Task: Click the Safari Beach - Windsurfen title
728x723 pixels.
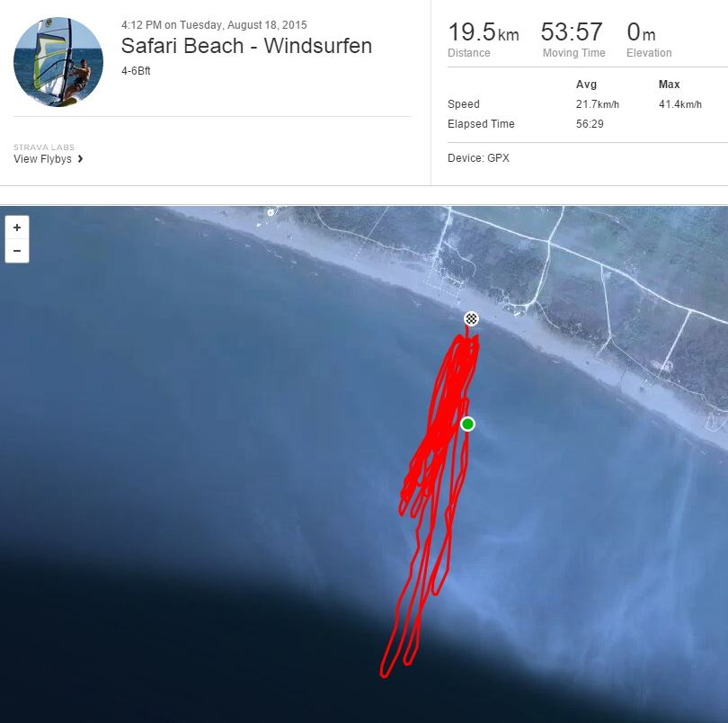Action: point(246,46)
